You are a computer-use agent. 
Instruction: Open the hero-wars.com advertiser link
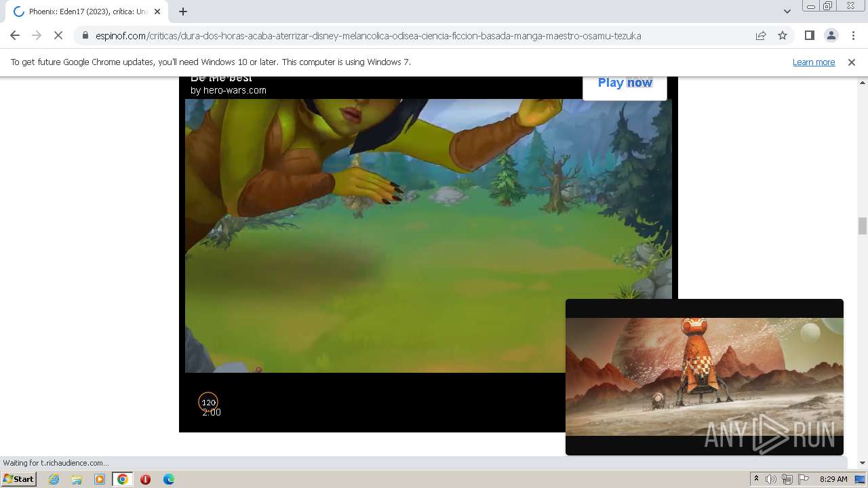[229, 90]
